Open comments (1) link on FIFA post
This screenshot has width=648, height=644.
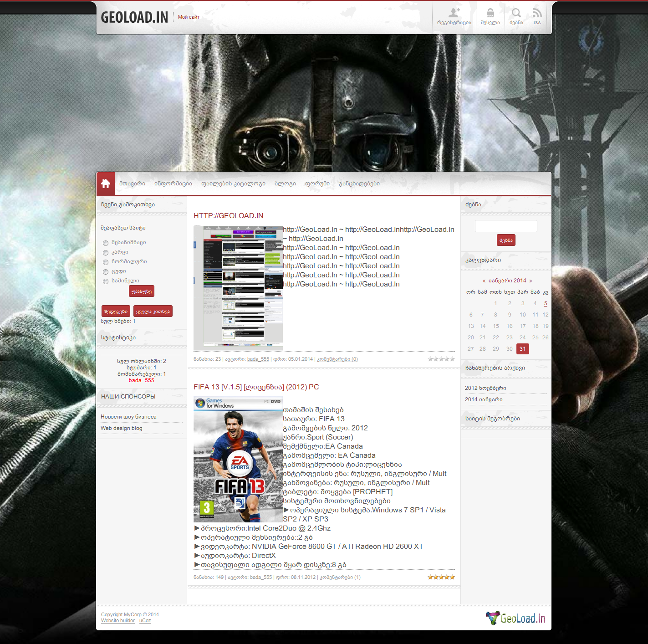(340, 578)
